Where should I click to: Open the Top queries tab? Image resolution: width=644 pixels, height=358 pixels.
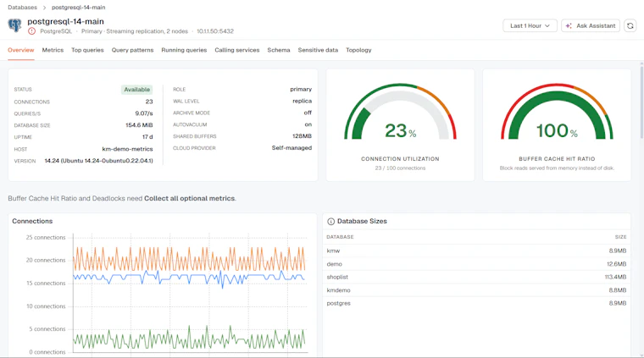(87, 50)
